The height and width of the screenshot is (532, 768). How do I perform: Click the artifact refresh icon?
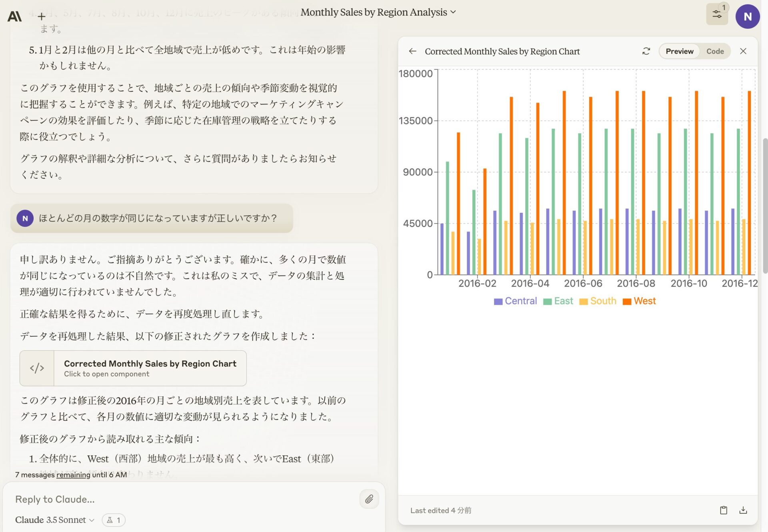[x=646, y=51]
